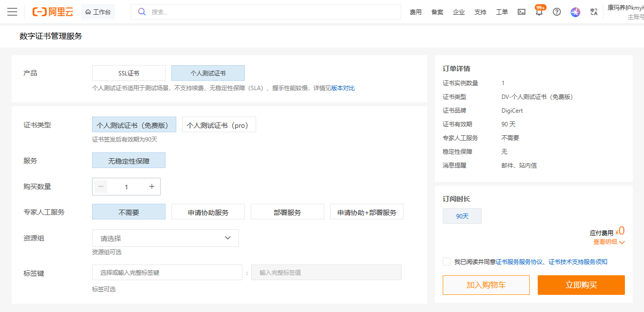Increase purchase quantity with plus button

(152, 187)
